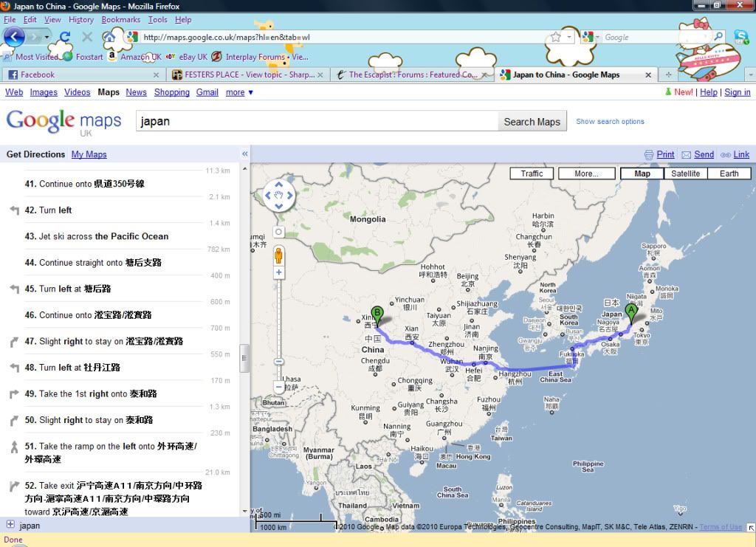Click the Images link

[x=44, y=92]
